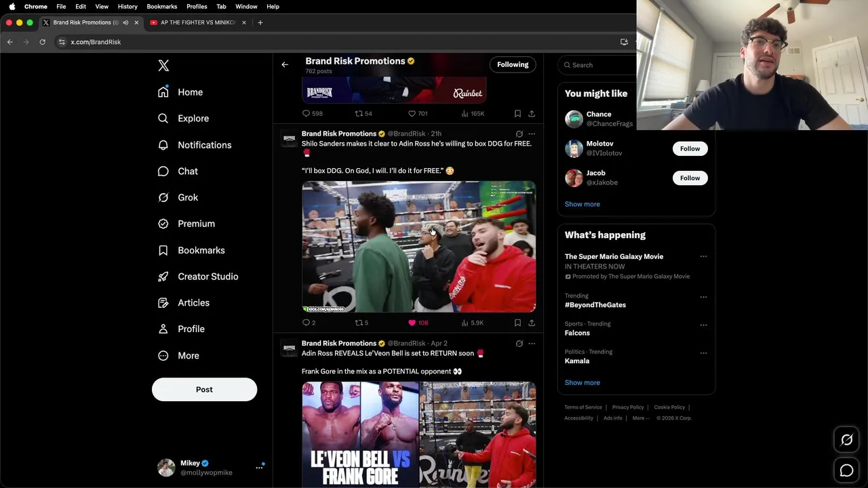Viewport: 868px width, 488px height.
Task: Open Grok actions on the Le'Veon Bell post
Action: coord(519,344)
